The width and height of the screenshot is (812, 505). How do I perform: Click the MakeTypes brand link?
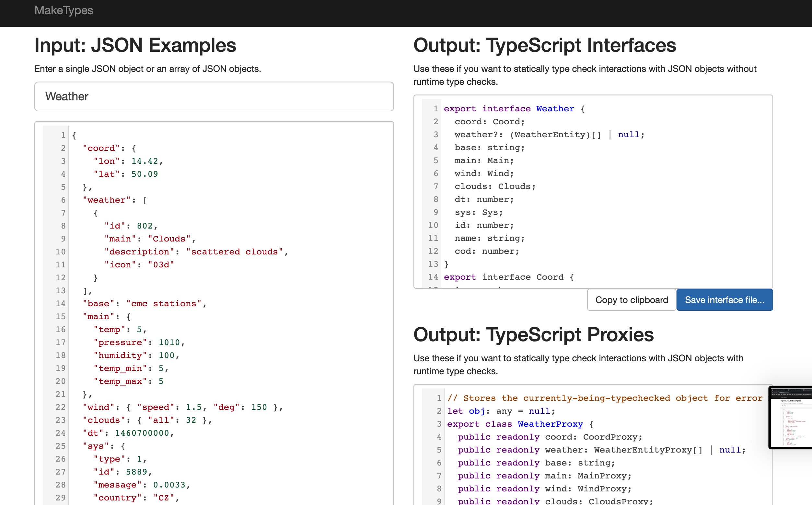click(x=64, y=11)
